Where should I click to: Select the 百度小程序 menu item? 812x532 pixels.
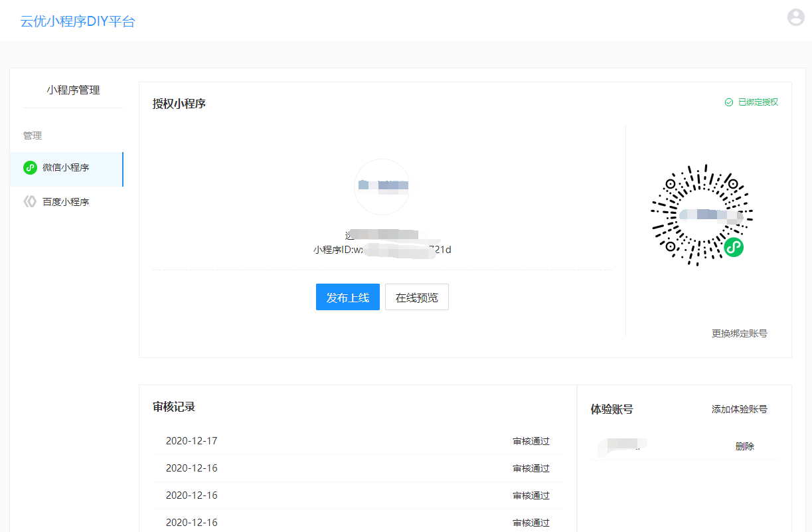click(x=66, y=202)
